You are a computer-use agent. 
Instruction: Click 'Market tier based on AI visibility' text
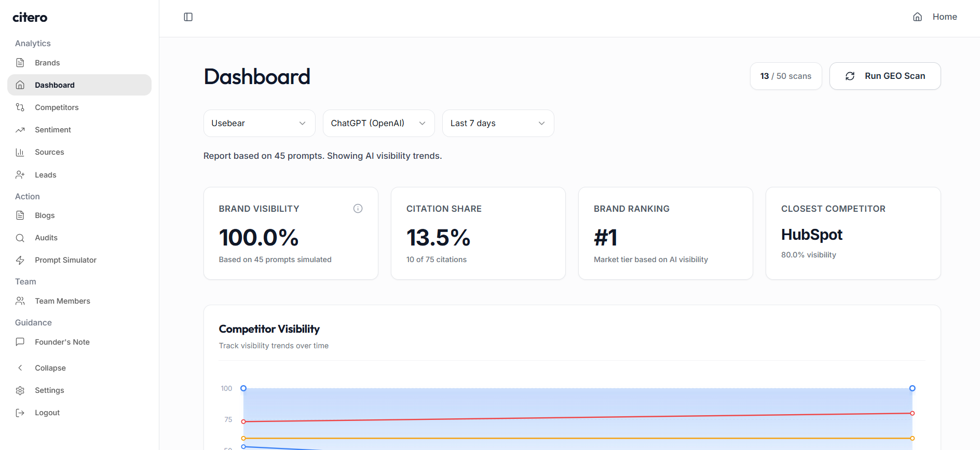click(651, 260)
